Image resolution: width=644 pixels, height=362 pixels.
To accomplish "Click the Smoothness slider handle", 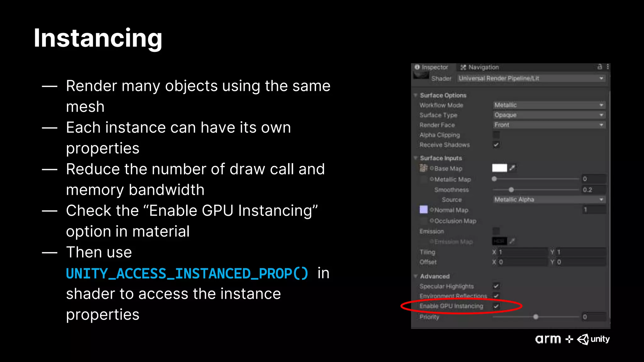I will 511,189.
